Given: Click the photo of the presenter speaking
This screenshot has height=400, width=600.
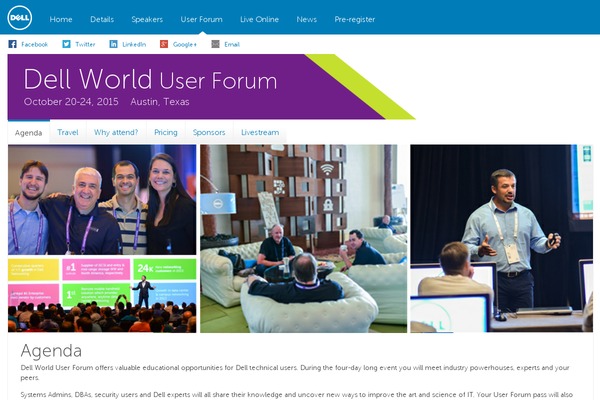Looking at the screenshot, I should pyautogui.click(x=501, y=238).
